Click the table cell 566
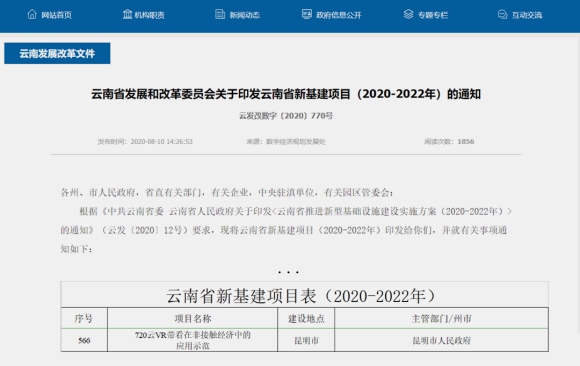 (x=84, y=340)
